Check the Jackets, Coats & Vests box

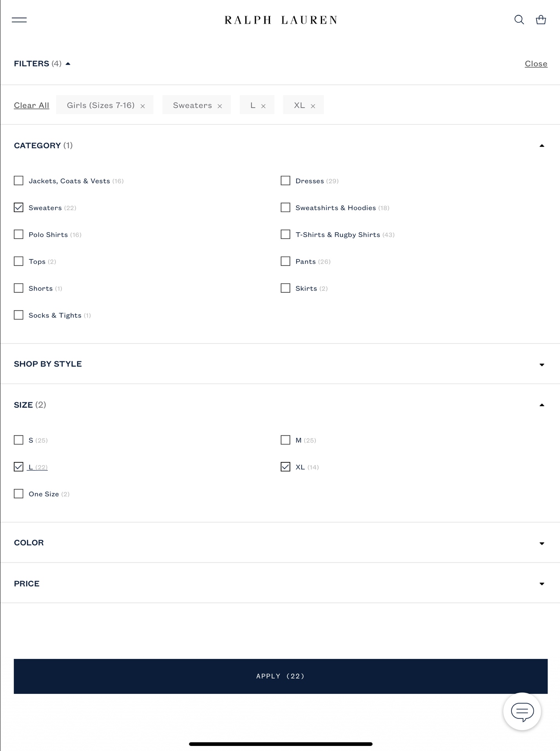18,181
